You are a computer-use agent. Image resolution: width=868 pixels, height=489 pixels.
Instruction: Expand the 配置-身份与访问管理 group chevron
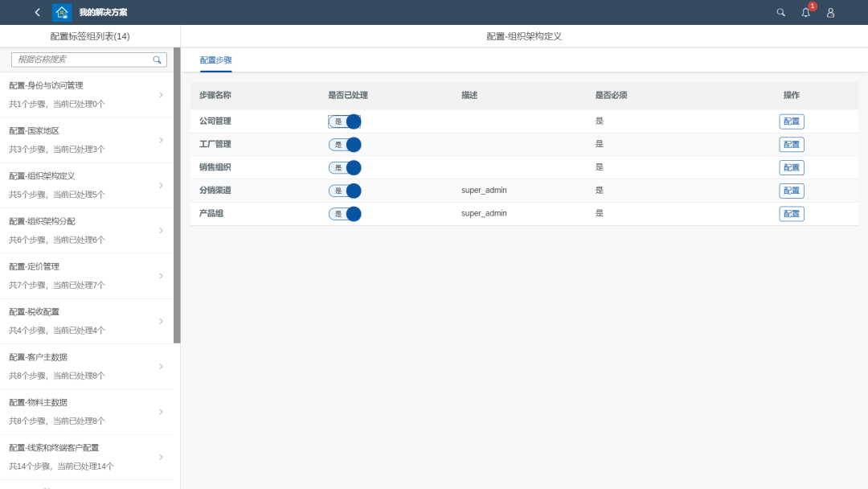tap(161, 95)
